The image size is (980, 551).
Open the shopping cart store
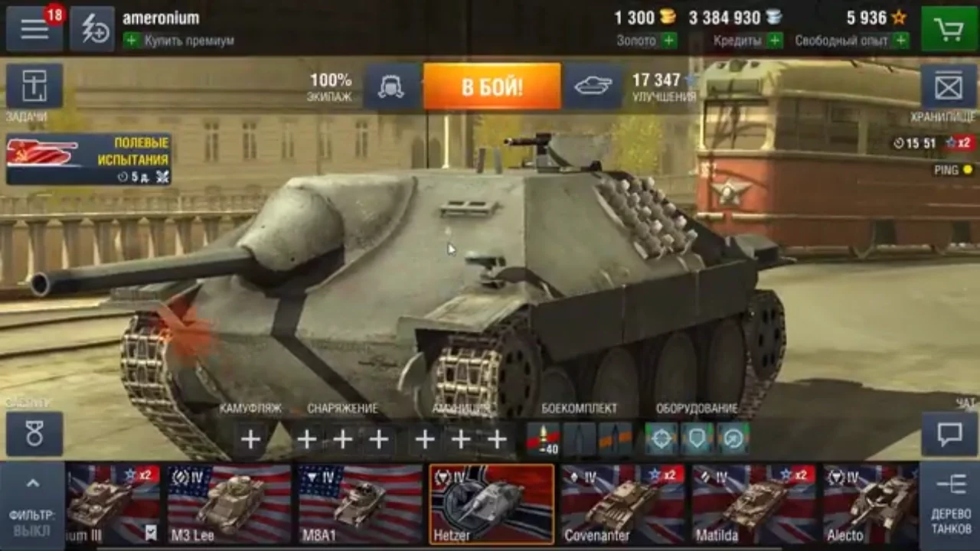click(949, 29)
